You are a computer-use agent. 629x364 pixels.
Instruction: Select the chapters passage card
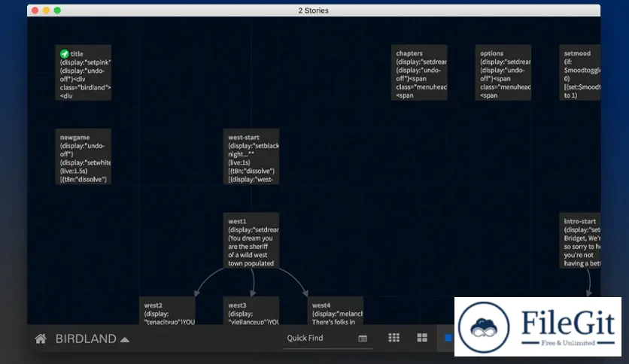click(419, 72)
